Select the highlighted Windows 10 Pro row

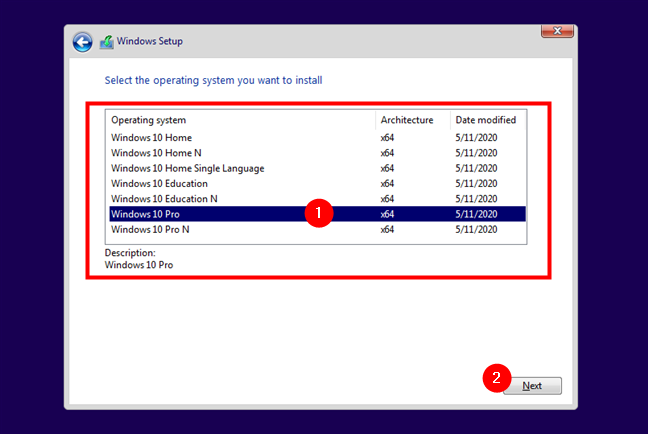(317, 214)
